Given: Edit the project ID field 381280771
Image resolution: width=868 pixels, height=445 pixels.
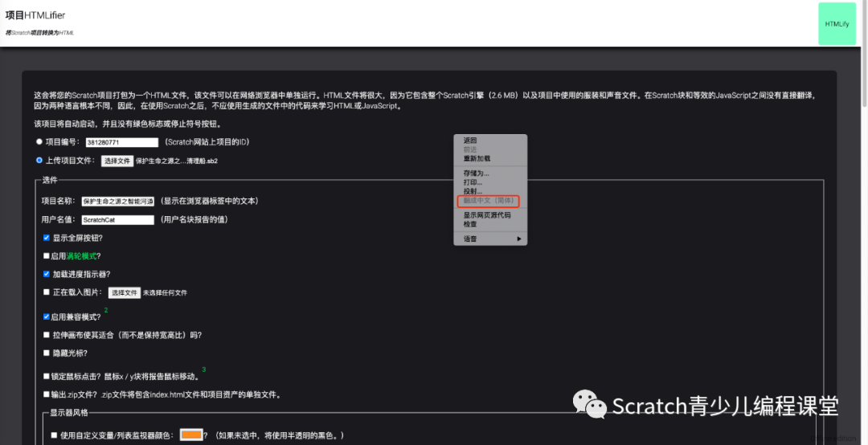Looking at the screenshot, I should click(122, 142).
